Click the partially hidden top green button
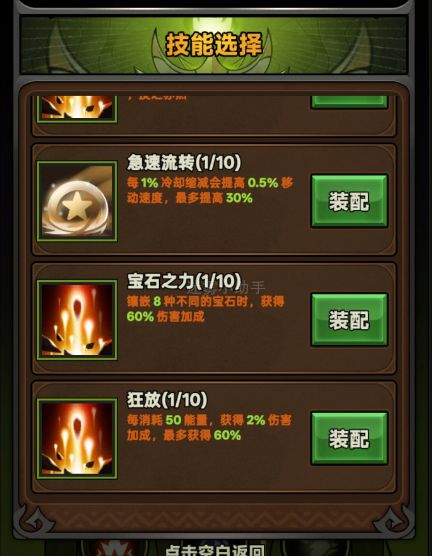The image size is (432, 556). click(349, 102)
